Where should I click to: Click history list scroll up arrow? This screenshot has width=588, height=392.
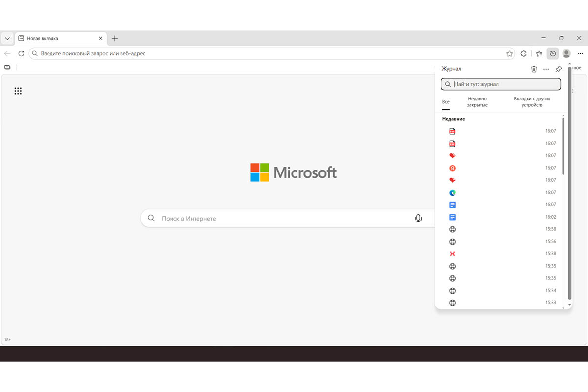click(x=563, y=115)
